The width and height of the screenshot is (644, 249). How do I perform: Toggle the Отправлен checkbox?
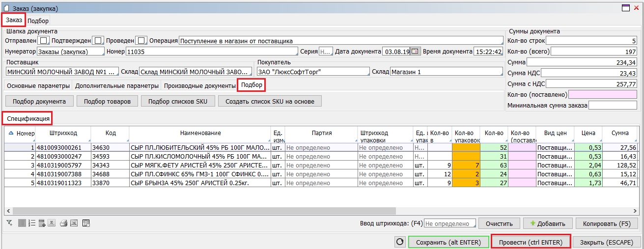[x=44, y=40]
